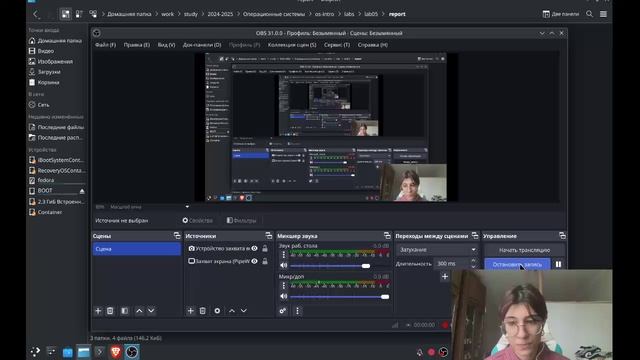Open Фильтры for selected source
640x360 pixels.
pyautogui.click(x=241, y=220)
